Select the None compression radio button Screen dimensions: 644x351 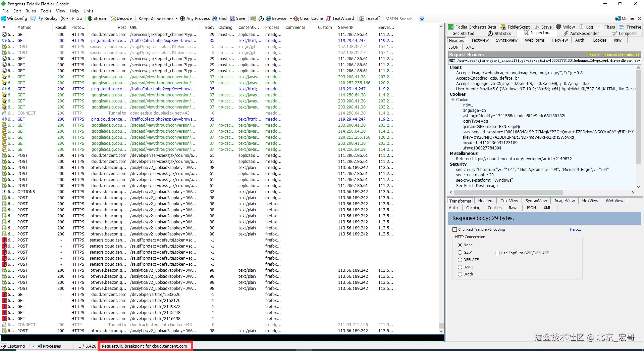460,245
